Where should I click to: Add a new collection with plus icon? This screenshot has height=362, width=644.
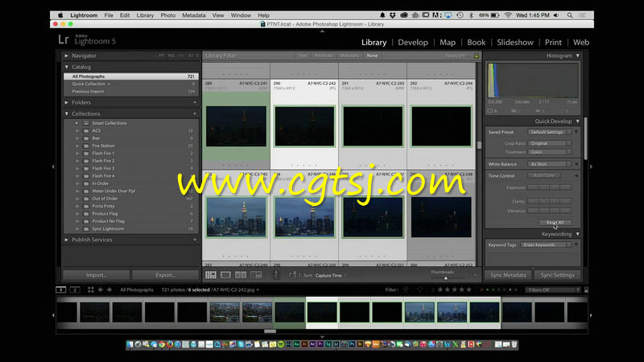point(195,113)
